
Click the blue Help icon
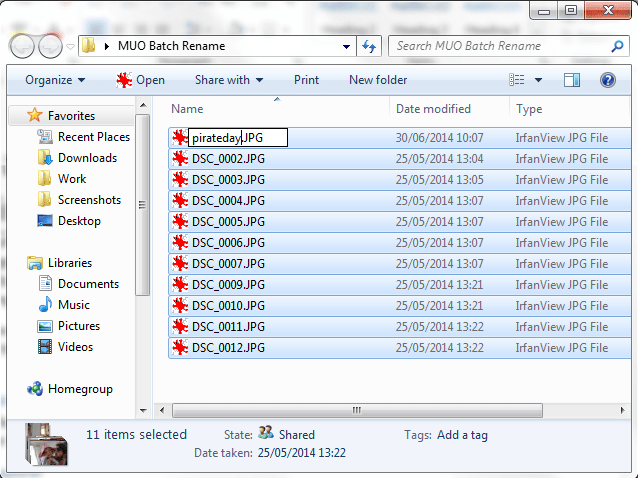tap(607, 80)
